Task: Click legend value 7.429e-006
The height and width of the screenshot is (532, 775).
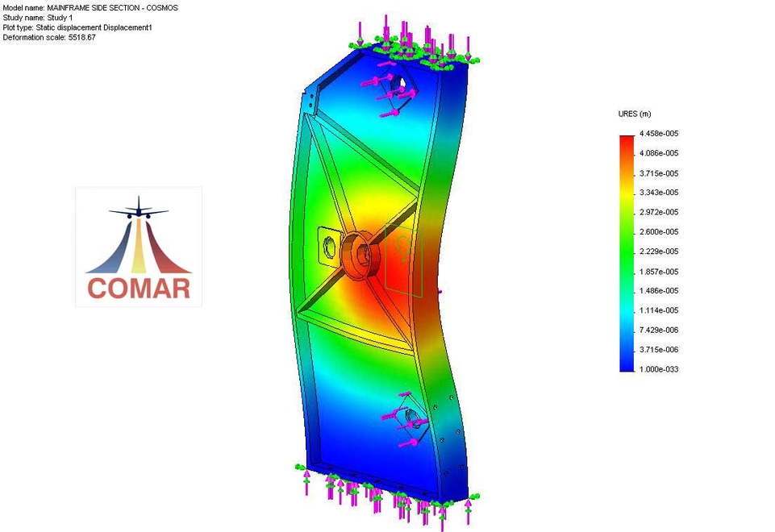Action: (659, 330)
